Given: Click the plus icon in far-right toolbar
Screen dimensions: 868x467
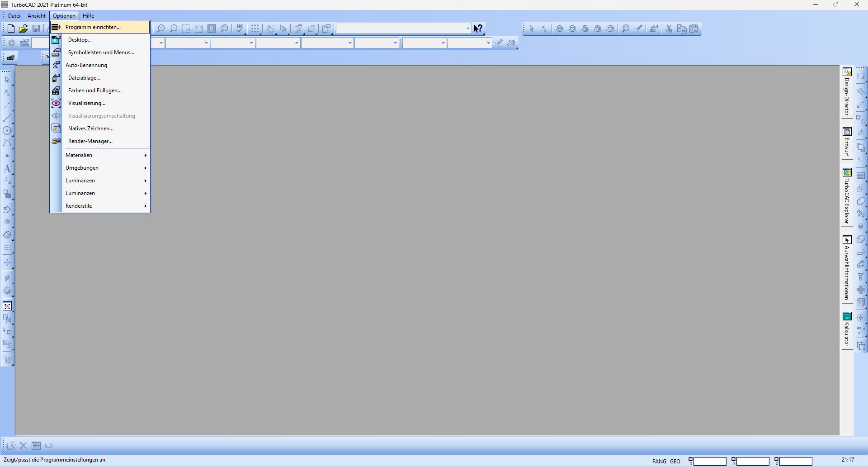Looking at the screenshot, I should [861, 290].
